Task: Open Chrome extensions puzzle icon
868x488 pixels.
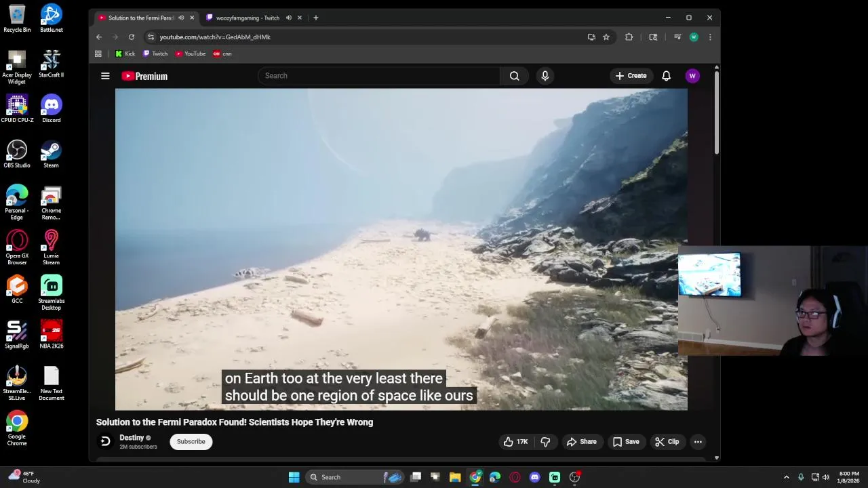Action: pos(629,37)
